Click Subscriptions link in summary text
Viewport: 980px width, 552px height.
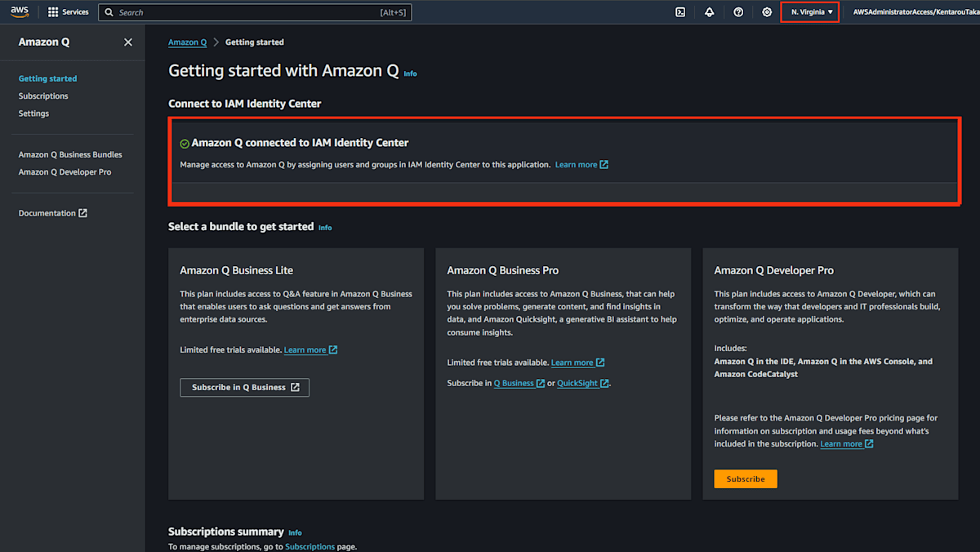pyautogui.click(x=310, y=547)
